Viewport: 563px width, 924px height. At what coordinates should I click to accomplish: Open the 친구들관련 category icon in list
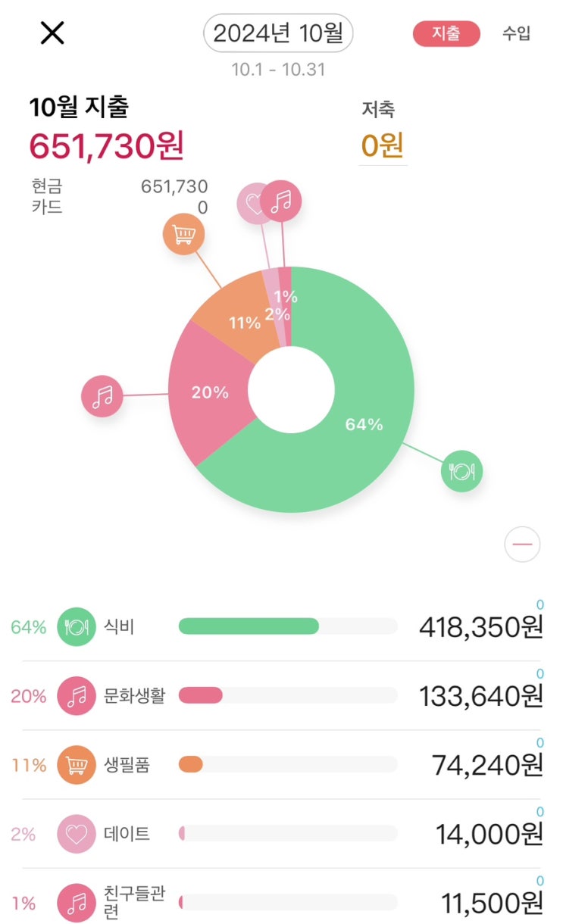pyautogui.click(x=76, y=903)
